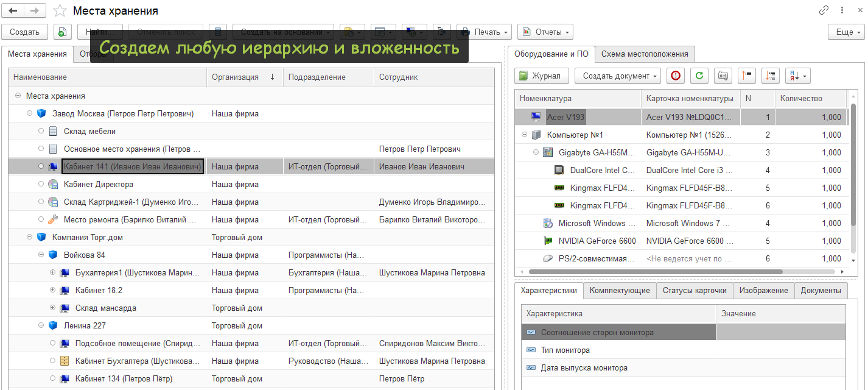Toggle the favorites star for Места хранения
Viewport: 868px width, 390px height.
(60, 11)
